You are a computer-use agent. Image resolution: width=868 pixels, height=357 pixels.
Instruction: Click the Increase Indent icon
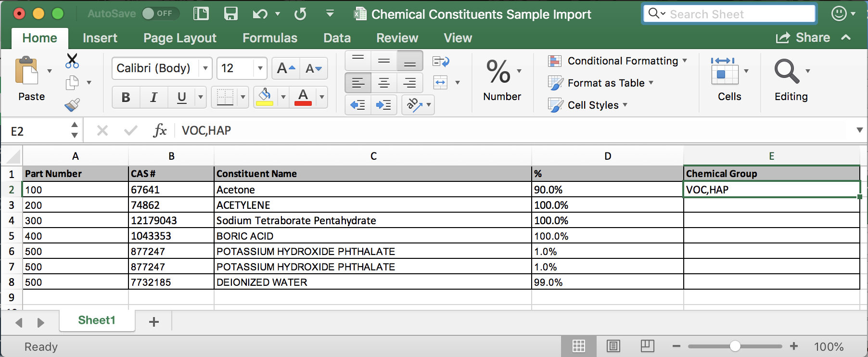click(x=383, y=105)
